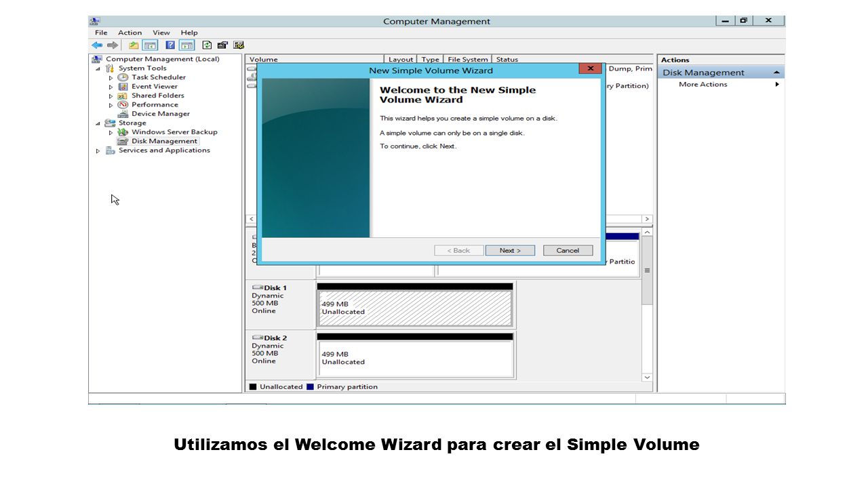Close the New Simple Volume Wizard dialog
The image size is (868, 488).
[590, 68]
